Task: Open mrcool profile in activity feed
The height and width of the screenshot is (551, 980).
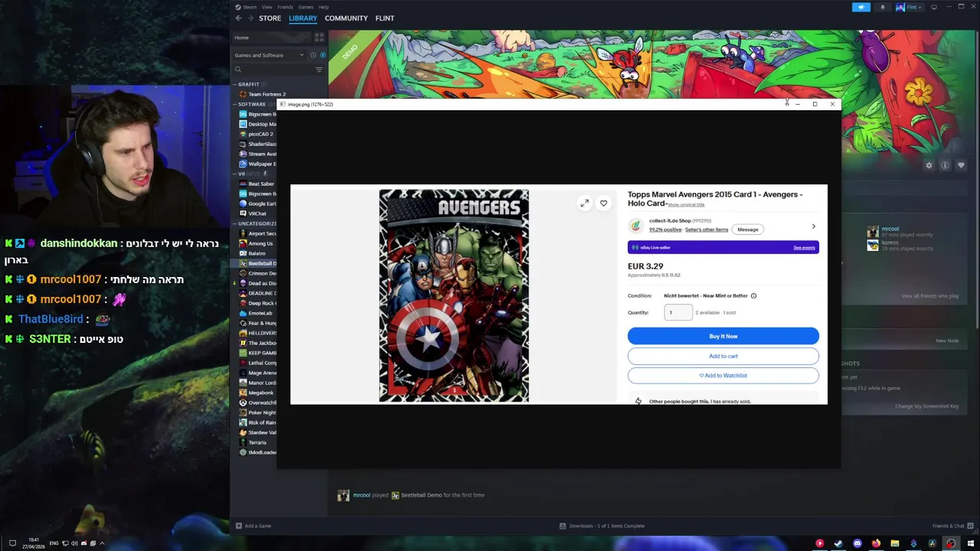Action: click(361, 495)
